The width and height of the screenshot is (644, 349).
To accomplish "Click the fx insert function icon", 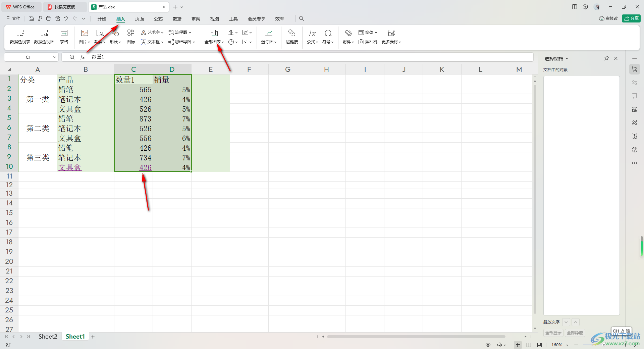I will click(x=82, y=57).
